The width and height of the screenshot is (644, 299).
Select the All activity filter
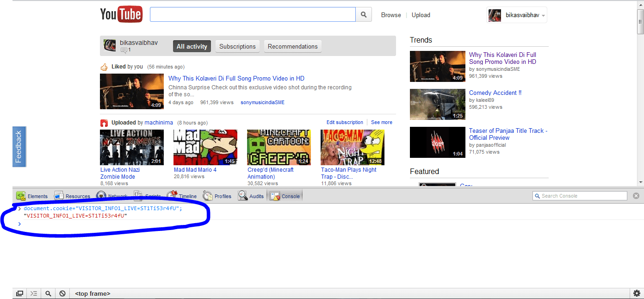pyautogui.click(x=192, y=46)
